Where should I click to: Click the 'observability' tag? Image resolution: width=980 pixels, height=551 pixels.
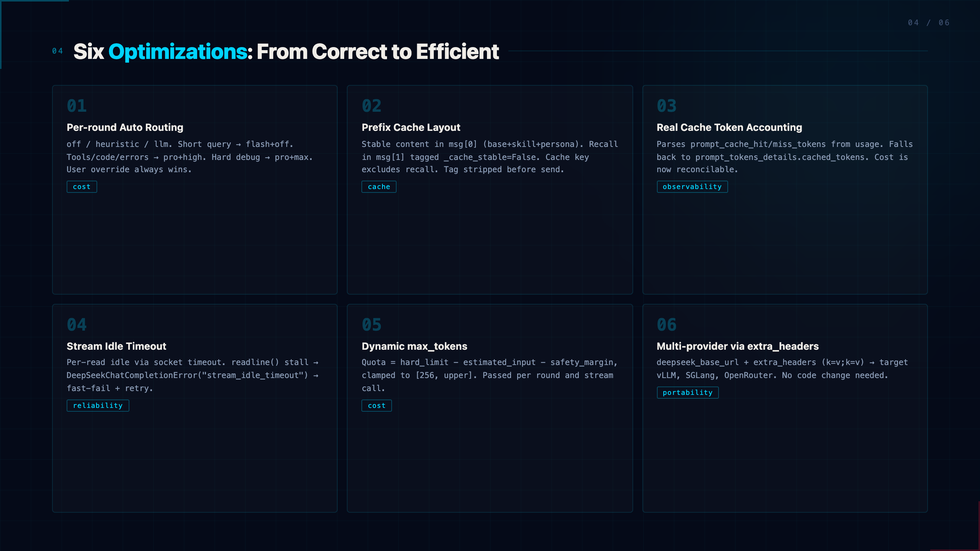(692, 187)
